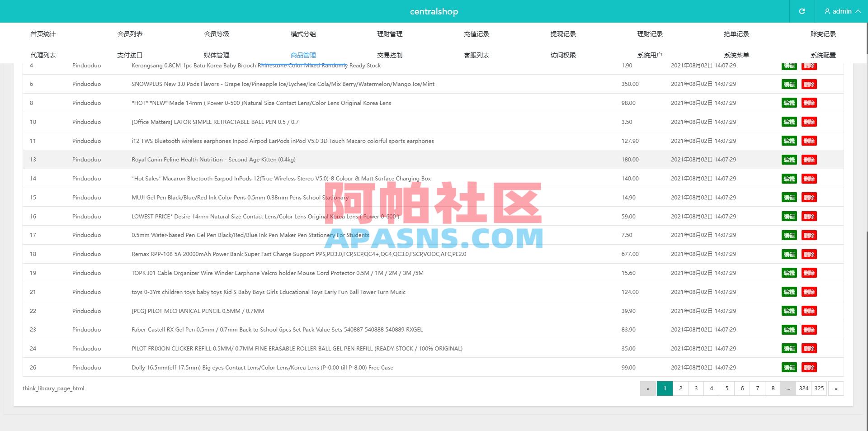868x431 pixels.
Task: Open the 系统配置 menu
Action: [x=823, y=55]
